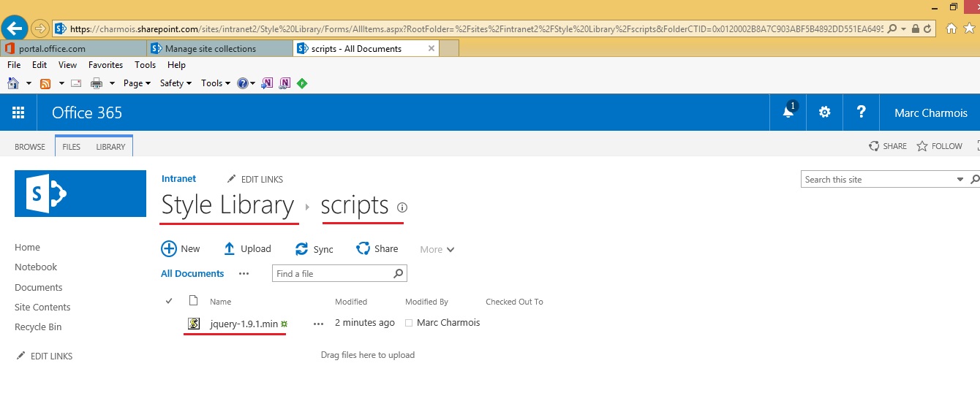Open the Page dropdown menu

137,83
